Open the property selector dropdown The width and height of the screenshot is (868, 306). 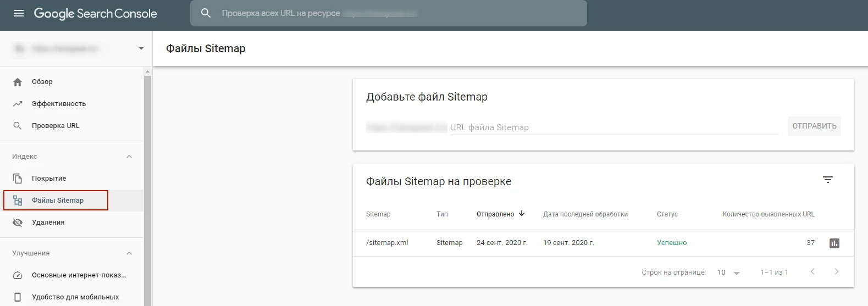click(141, 48)
